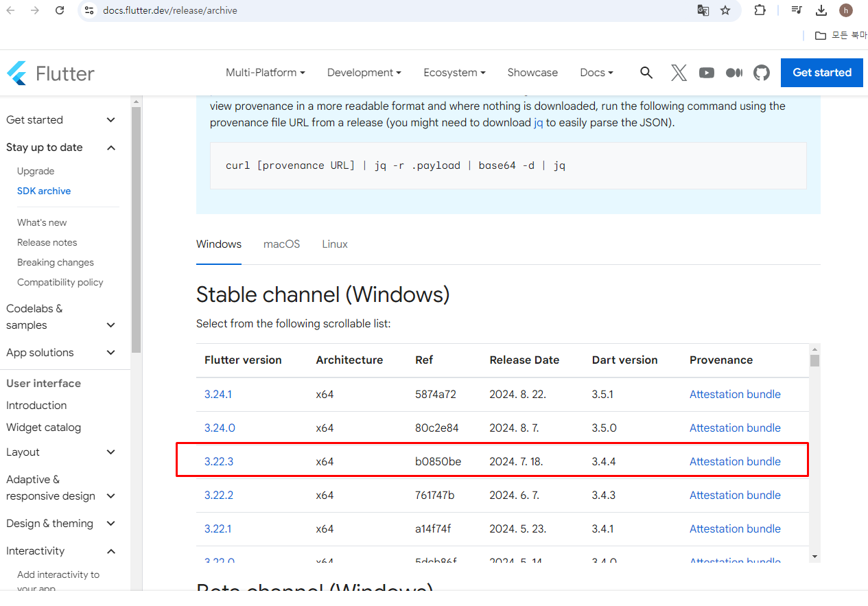This screenshot has height=606, width=868.
Task: Download Flutter version 3.22.1
Action: click(218, 529)
